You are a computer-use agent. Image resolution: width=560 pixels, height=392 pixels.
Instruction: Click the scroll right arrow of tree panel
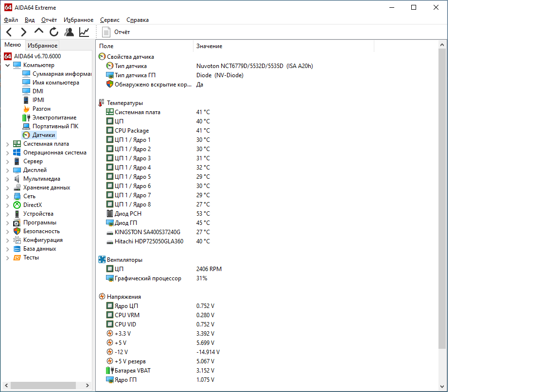pos(87,386)
